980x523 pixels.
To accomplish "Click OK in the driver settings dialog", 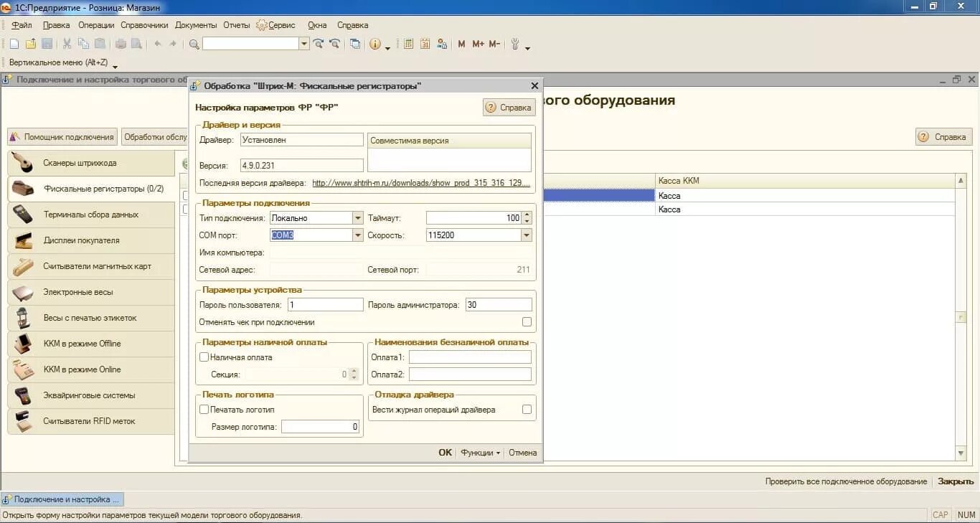I will tap(446, 453).
